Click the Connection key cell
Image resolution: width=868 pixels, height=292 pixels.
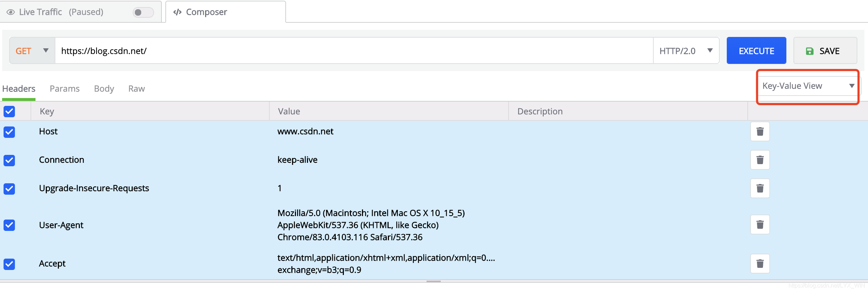[x=61, y=160]
